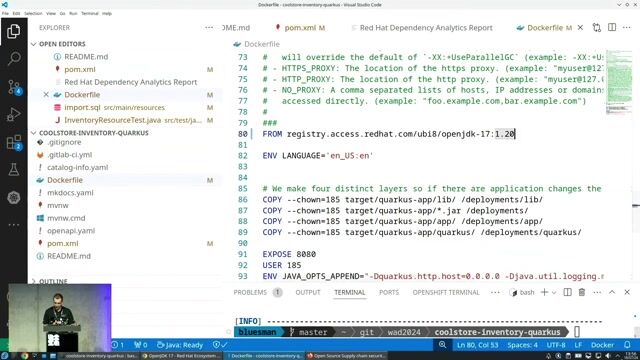
Task: Switch to OpenJDK 17 Red Hat Ecosystem taskbar window
Action: 182,356
